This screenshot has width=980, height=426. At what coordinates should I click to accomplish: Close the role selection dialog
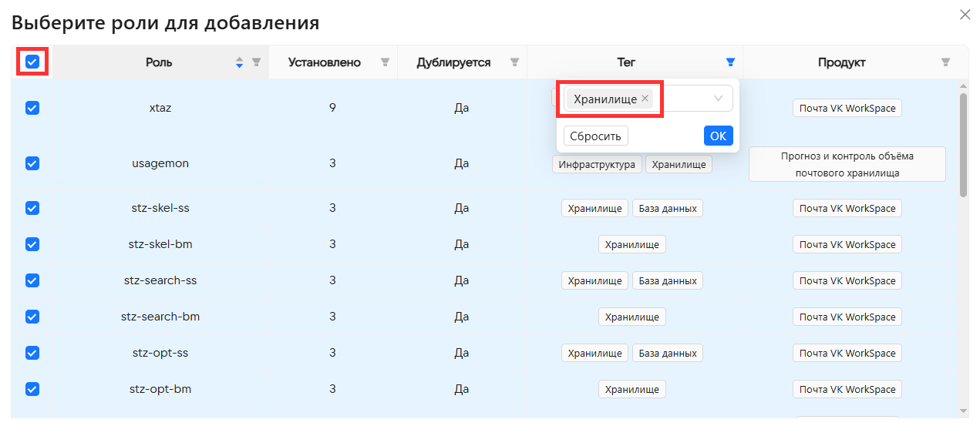tap(965, 15)
